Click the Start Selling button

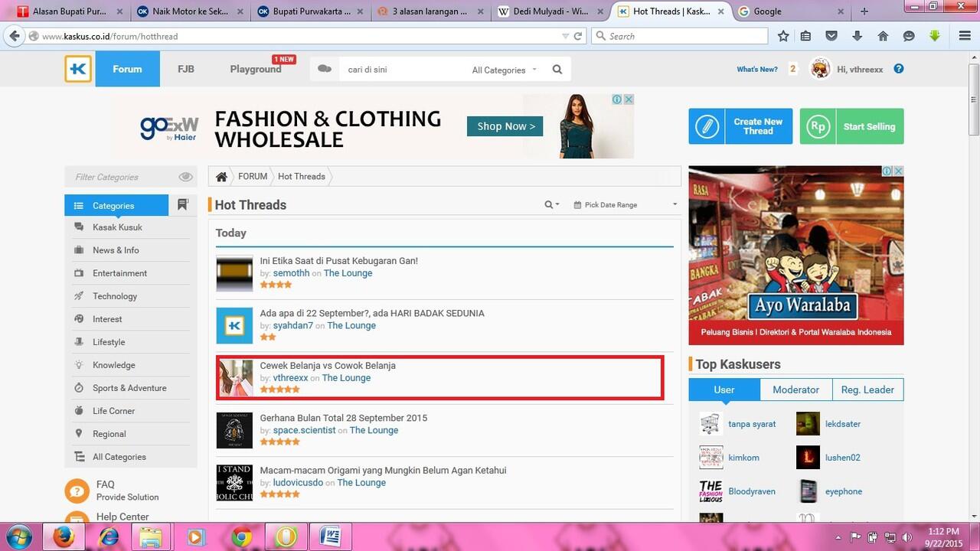click(851, 126)
